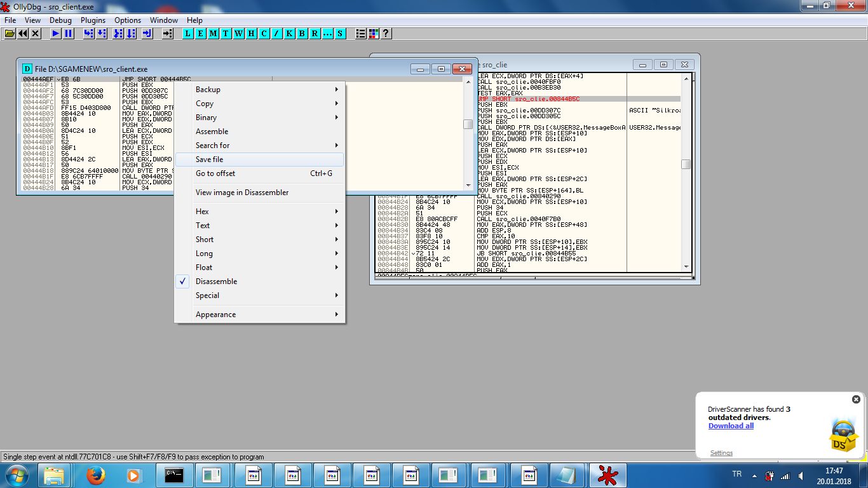Click the CPU window scroll-down arrow
This screenshot has width=868, height=488.
tap(686, 266)
